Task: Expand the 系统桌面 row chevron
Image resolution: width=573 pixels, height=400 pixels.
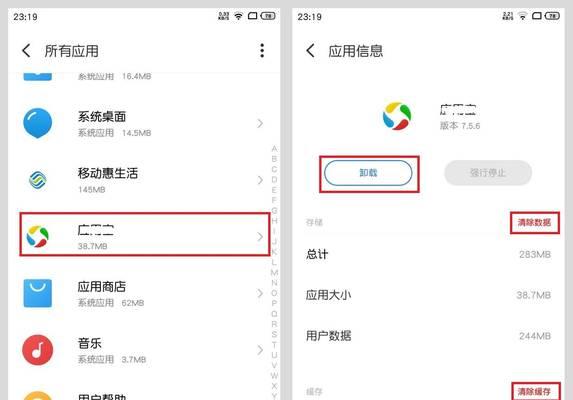Action: [x=260, y=123]
